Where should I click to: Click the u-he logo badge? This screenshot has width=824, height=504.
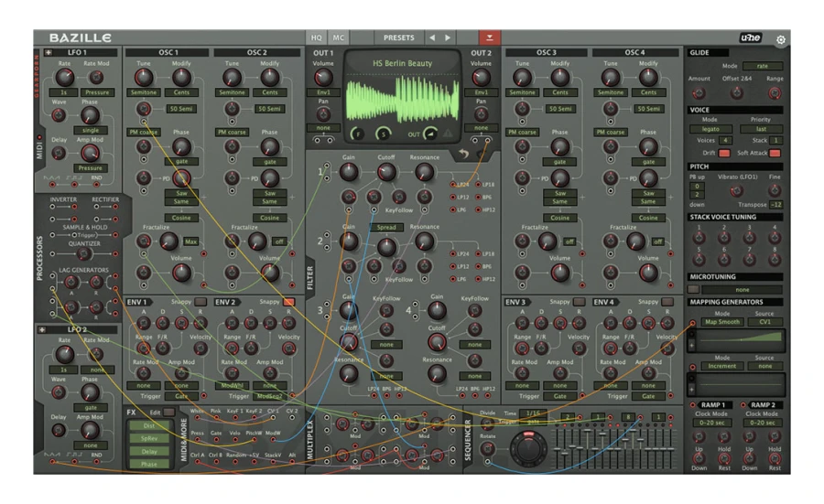point(751,38)
